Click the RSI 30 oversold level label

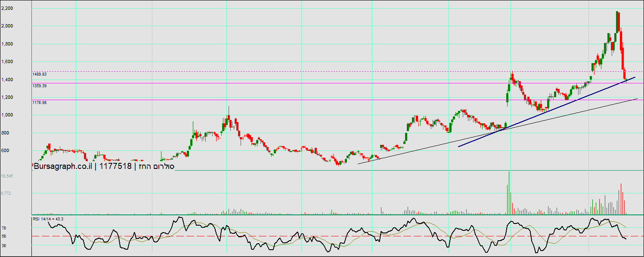tap(4, 245)
